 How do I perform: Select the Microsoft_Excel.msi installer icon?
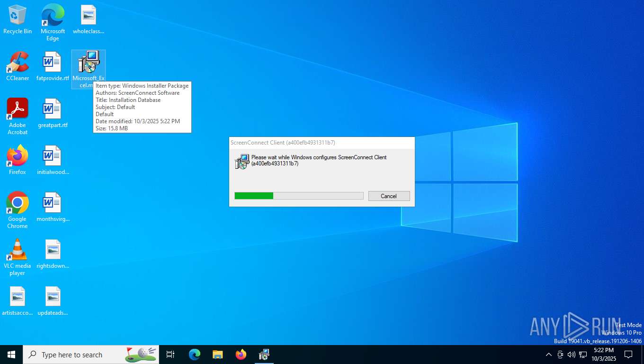pos(89,69)
